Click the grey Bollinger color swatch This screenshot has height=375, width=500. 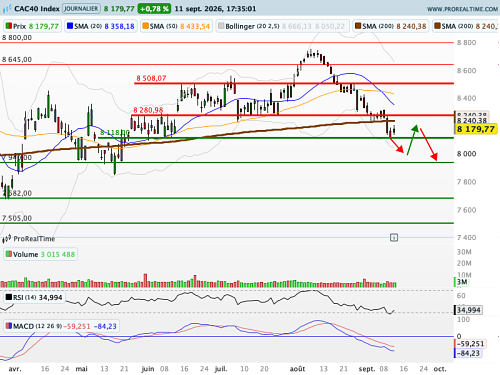[221, 26]
